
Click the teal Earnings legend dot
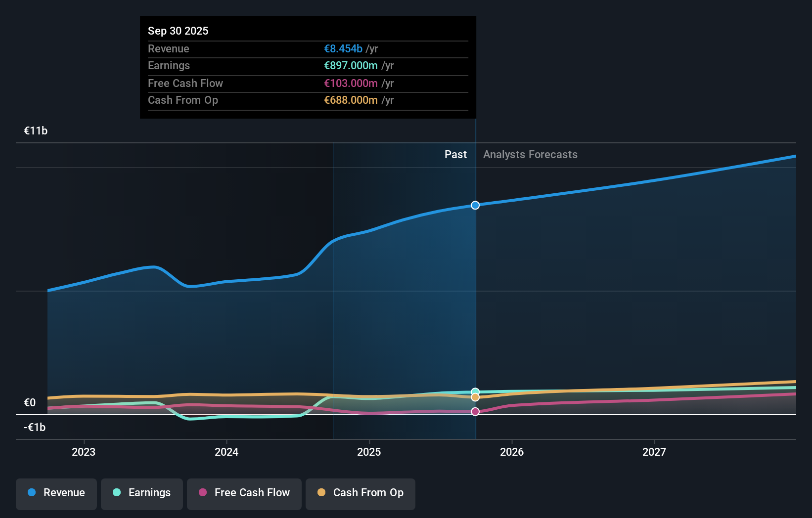tap(116, 493)
